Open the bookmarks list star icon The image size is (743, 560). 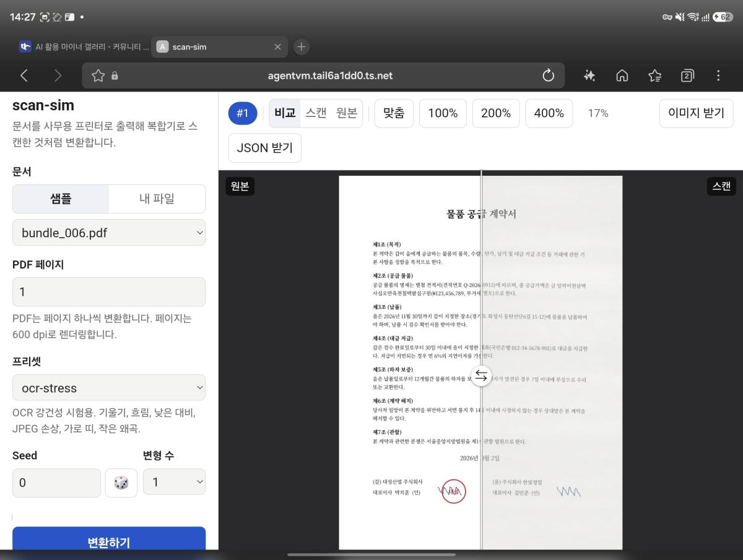pyautogui.click(x=654, y=75)
